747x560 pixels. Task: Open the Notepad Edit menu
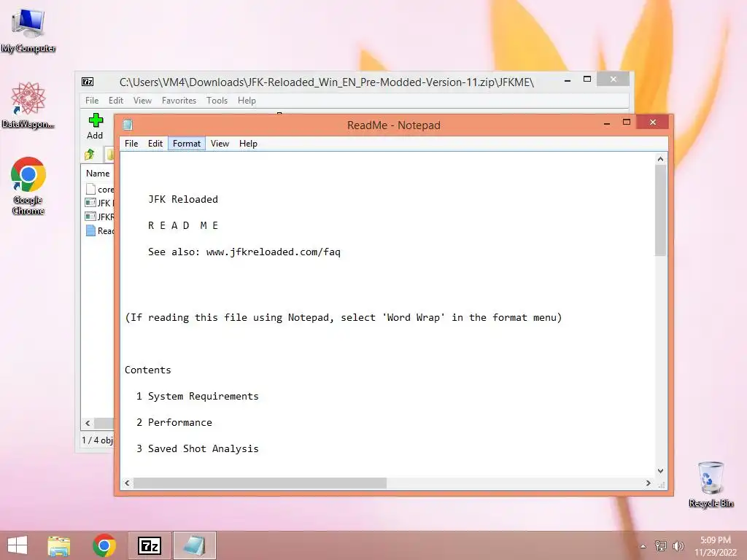(155, 144)
